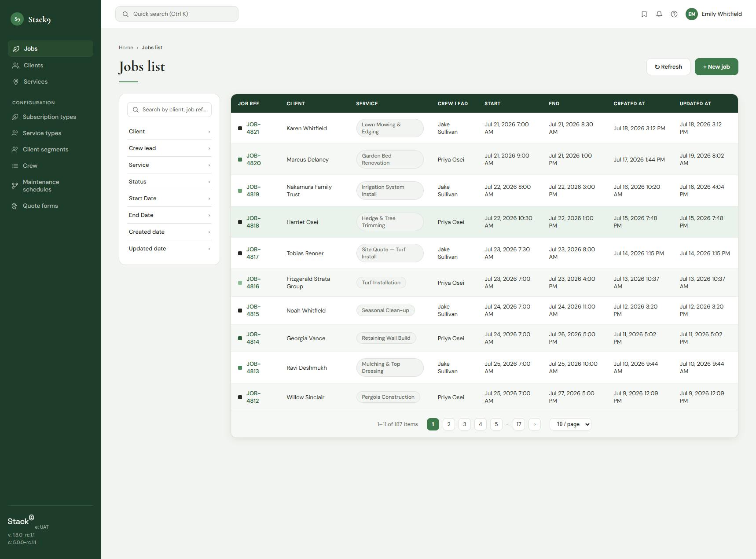This screenshot has height=559, width=756.
Task: Expand the Status filter
Action: (169, 182)
